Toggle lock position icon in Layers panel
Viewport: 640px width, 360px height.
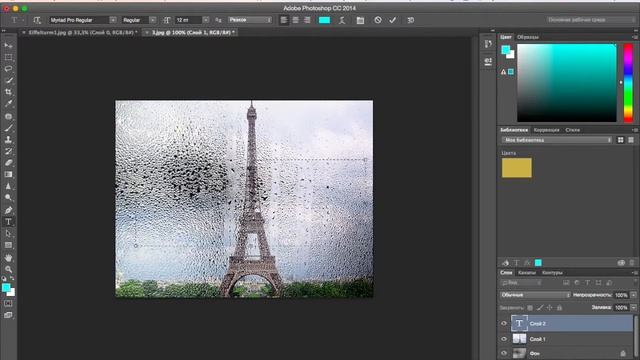coord(549,308)
